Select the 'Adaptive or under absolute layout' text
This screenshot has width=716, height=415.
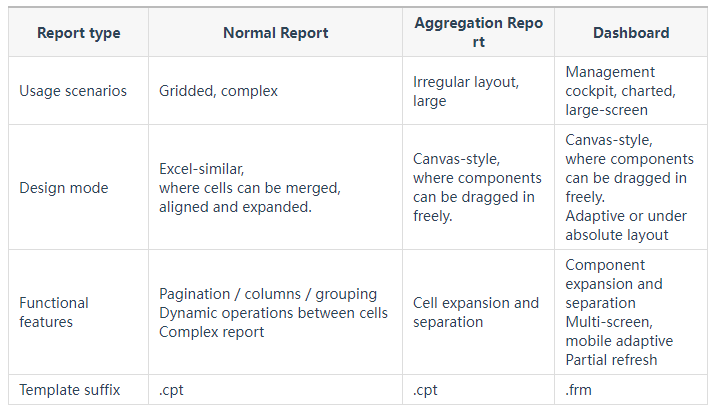coord(626,226)
